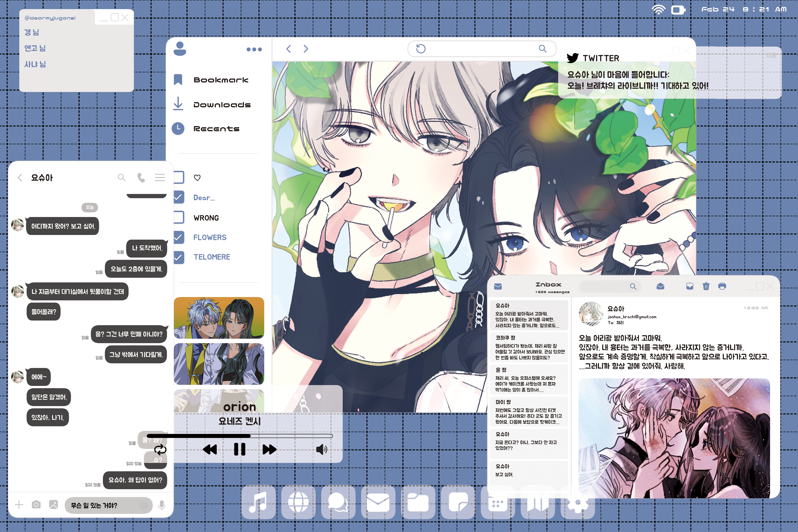
Task: Open the 윤 쨩 message in Inbox
Action: (x=529, y=379)
